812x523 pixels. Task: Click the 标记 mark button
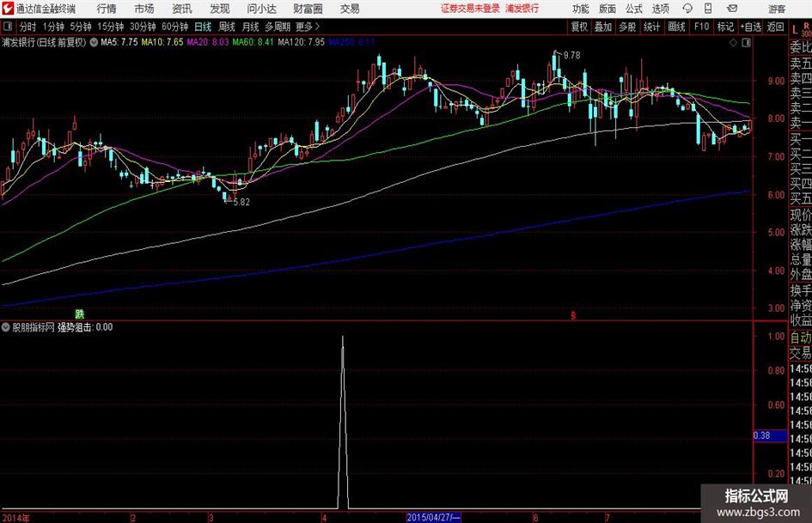[725, 27]
